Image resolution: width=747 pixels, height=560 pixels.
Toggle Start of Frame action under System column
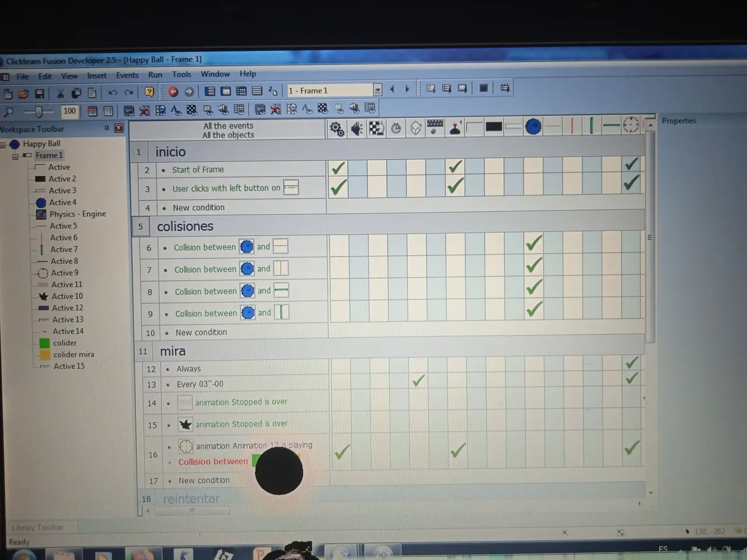tap(338, 169)
